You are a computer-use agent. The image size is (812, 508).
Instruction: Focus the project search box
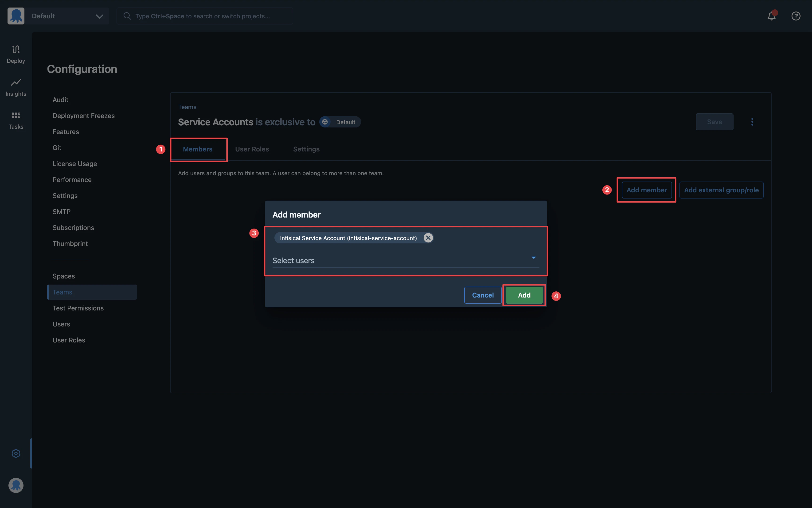(205, 16)
